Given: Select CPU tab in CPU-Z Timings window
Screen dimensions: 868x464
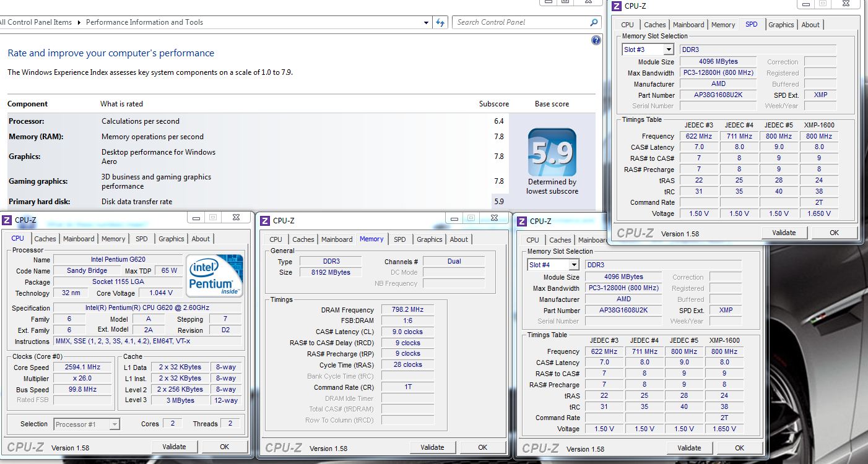Looking at the screenshot, I should click(x=276, y=239).
